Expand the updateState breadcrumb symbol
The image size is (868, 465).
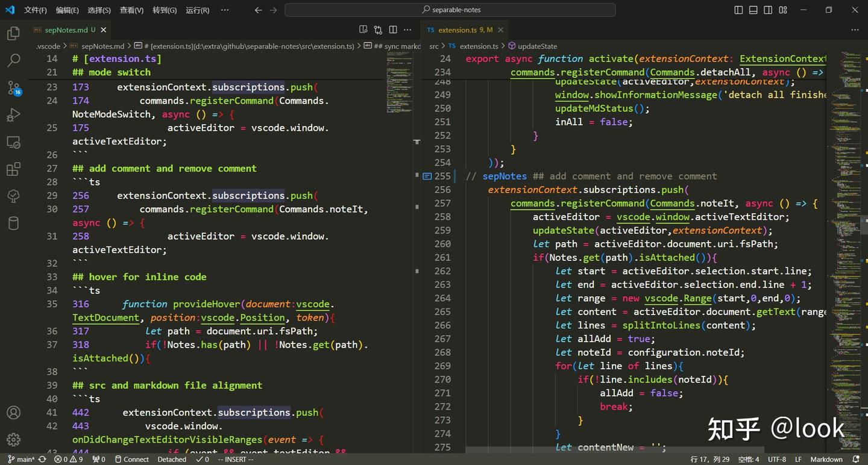coord(536,46)
